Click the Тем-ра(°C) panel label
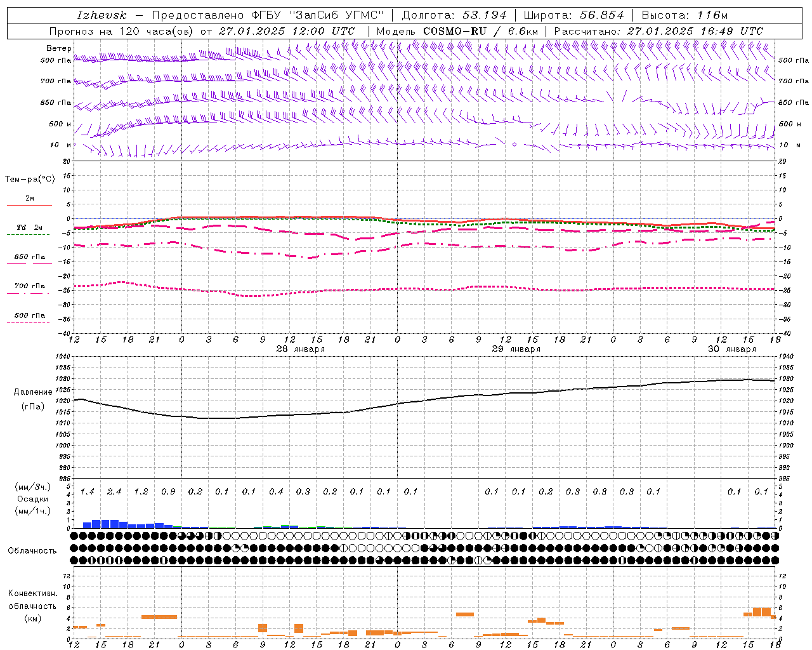 pyautogui.click(x=30, y=180)
